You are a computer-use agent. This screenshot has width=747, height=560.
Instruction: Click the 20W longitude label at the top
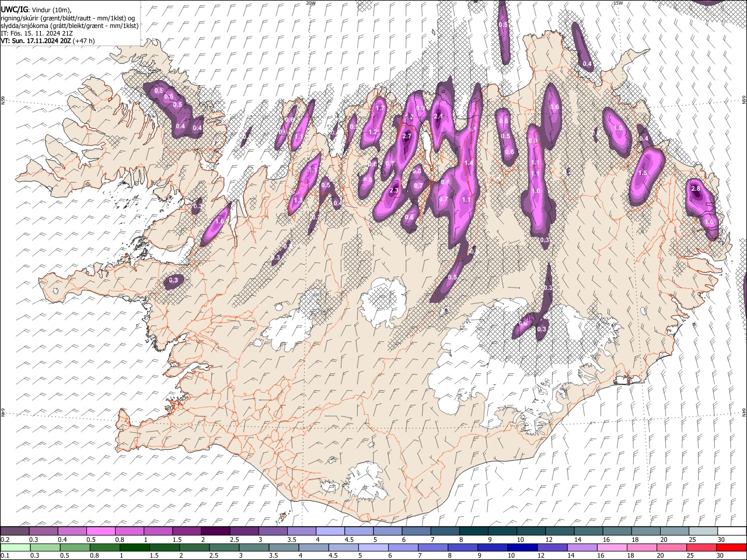[x=310, y=3]
